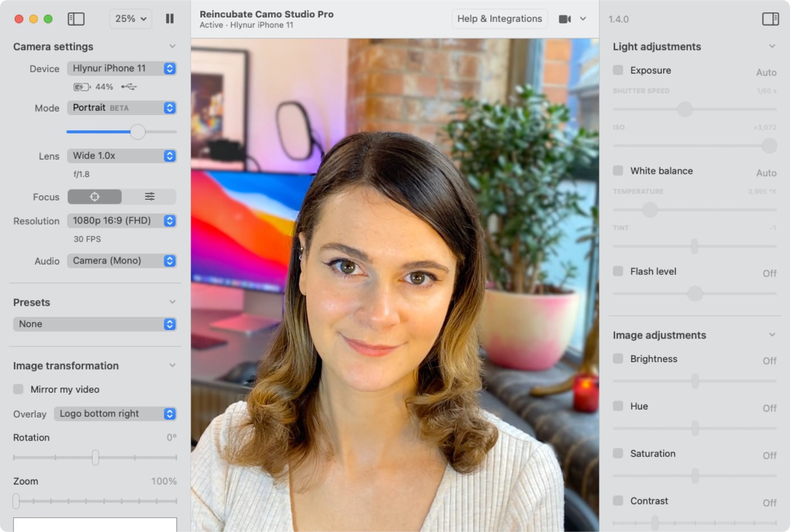Open the Resolution dropdown 1080p 16:9
The height and width of the screenshot is (532, 790).
[122, 221]
